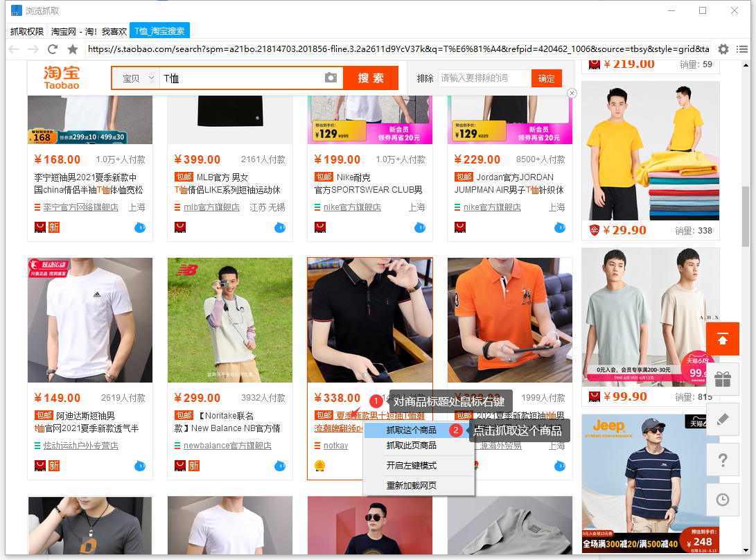The height and width of the screenshot is (560, 756).
Task: Choose 抓取此页商品 from context menu
Action: point(412,446)
